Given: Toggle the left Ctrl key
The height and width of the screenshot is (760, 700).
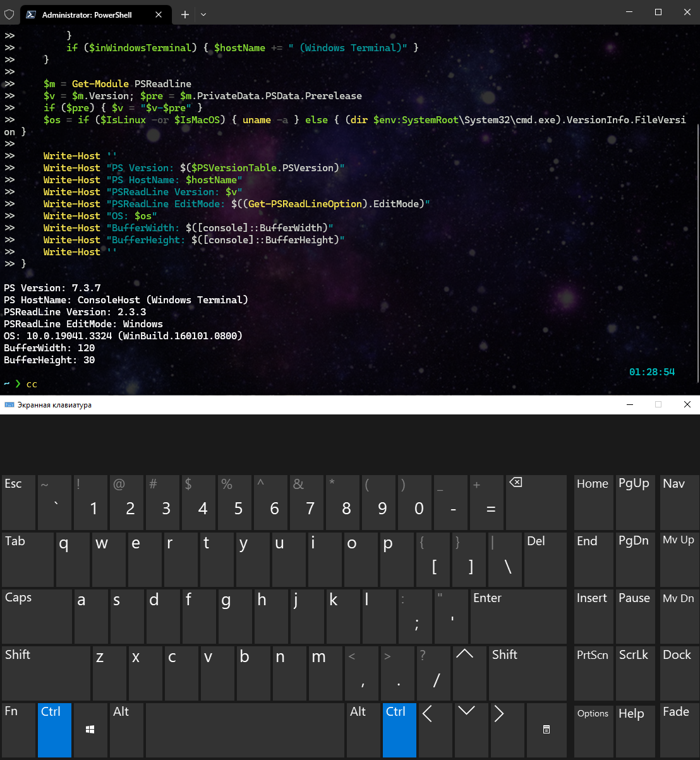Looking at the screenshot, I should pos(54,730).
